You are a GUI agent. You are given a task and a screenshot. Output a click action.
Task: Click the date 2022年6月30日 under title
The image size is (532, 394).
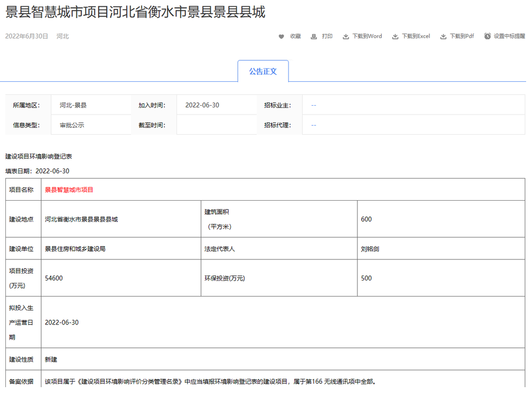click(x=26, y=36)
